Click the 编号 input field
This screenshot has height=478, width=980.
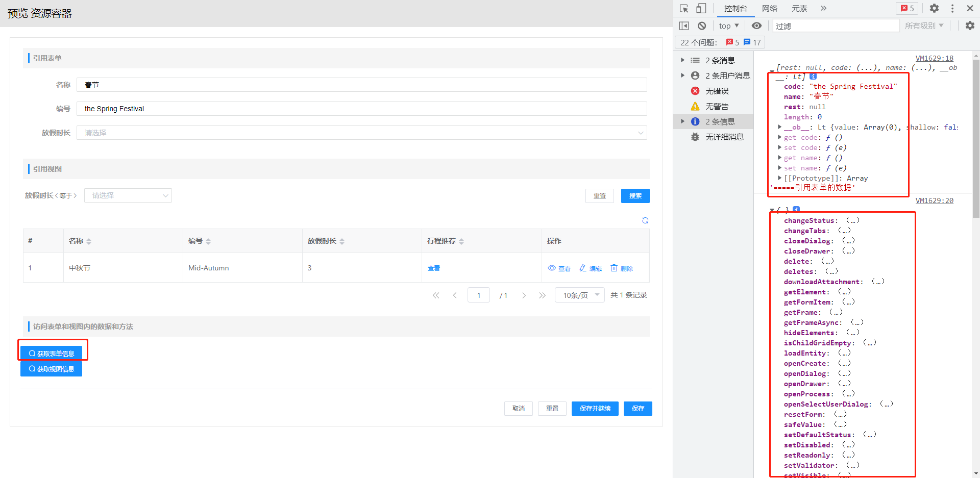coord(361,109)
